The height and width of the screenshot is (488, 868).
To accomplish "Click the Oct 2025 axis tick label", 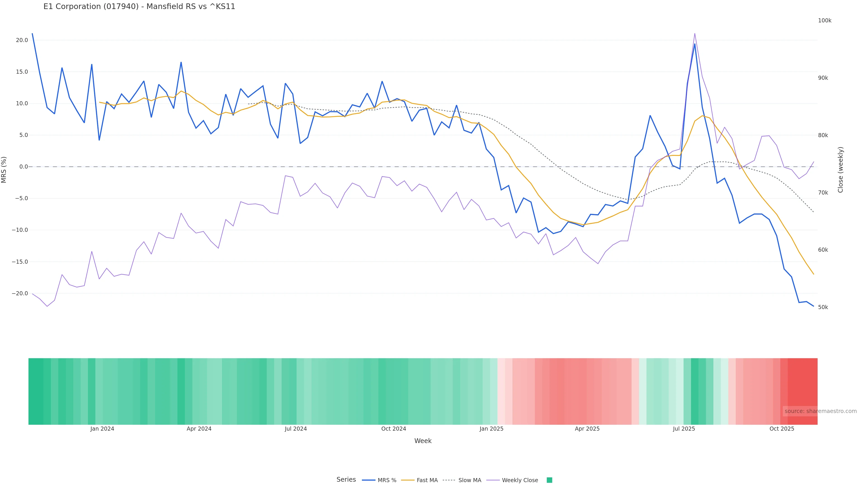I will pyautogui.click(x=782, y=429).
